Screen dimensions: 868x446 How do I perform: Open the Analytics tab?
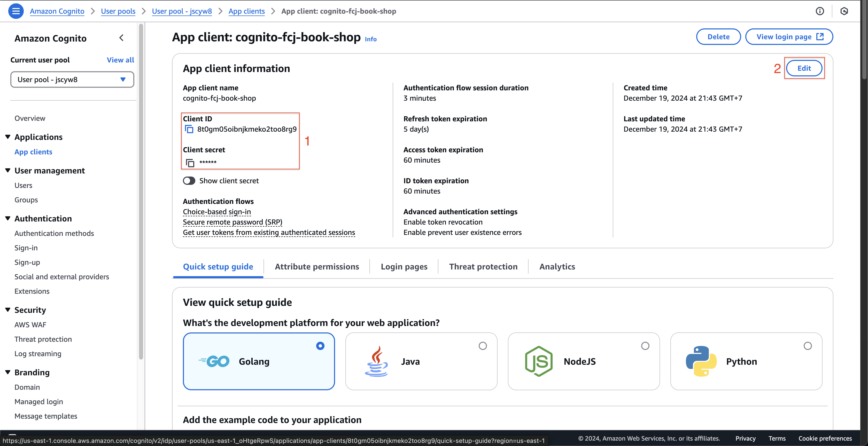557,267
